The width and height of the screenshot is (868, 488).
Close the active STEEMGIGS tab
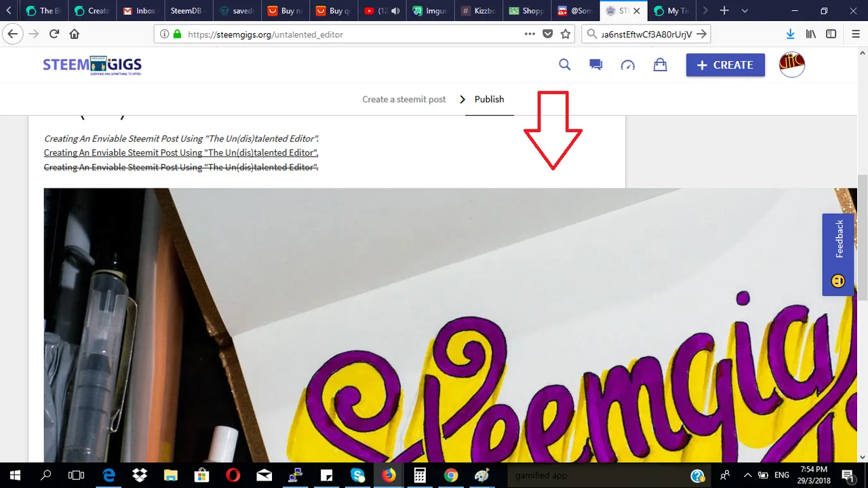click(637, 11)
